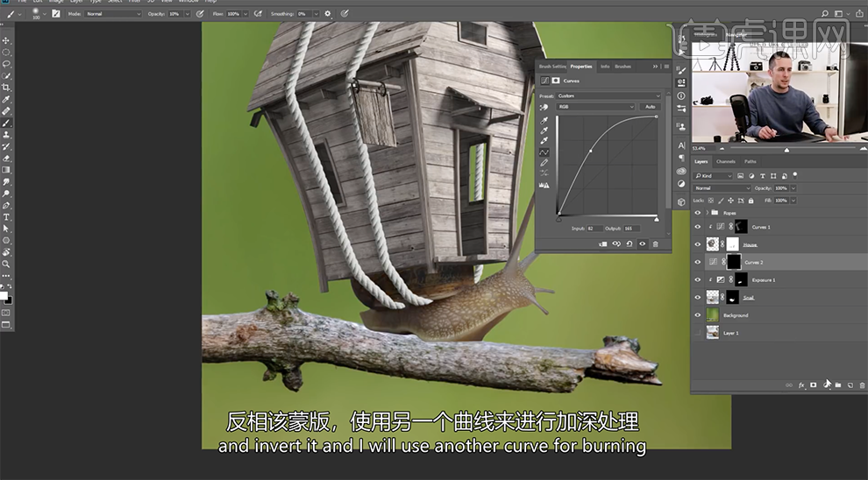Select the Curves 2 layer mask thumbnail
This screenshot has height=480, width=868.
pyautogui.click(x=734, y=262)
